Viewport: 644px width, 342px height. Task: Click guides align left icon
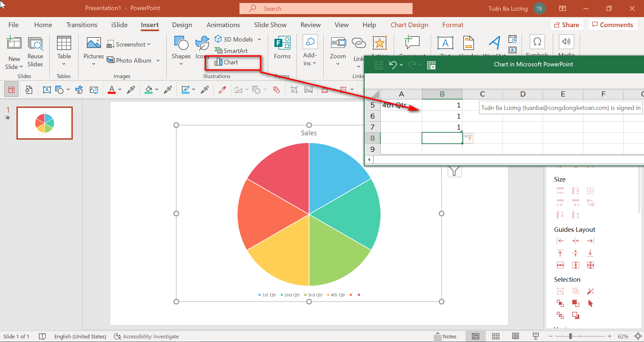coord(560,241)
